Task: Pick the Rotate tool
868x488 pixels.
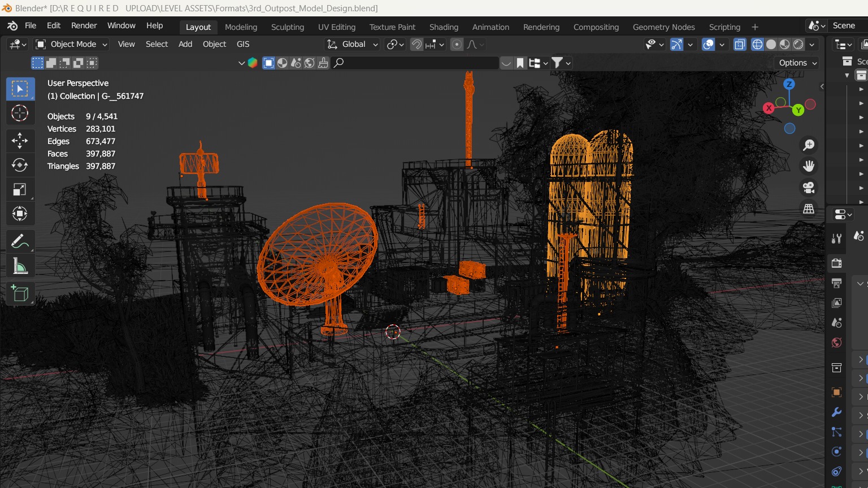Action: click(20, 165)
